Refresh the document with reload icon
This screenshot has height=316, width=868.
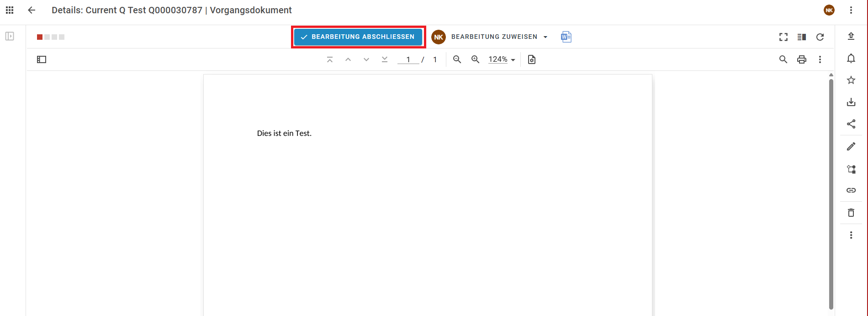820,37
